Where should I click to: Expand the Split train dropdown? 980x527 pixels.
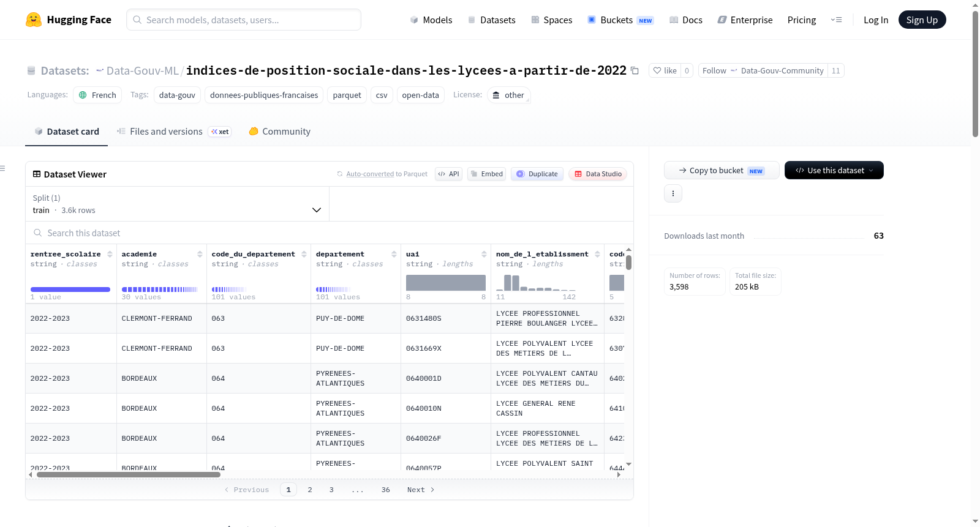[x=177, y=204]
